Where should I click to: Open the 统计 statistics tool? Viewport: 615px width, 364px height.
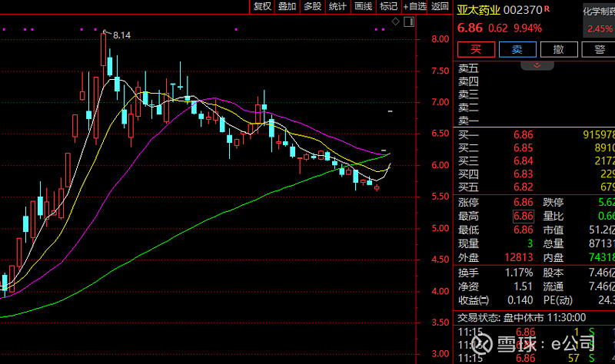[x=337, y=6]
